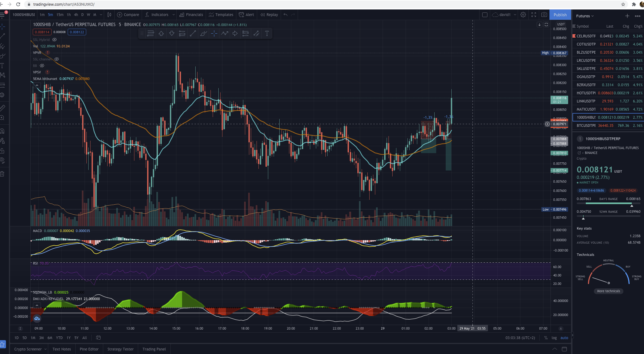The width and height of the screenshot is (644, 354).
Task: Select the forecast right-arrow tool in favorites toolbar
Action: (235, 33)
